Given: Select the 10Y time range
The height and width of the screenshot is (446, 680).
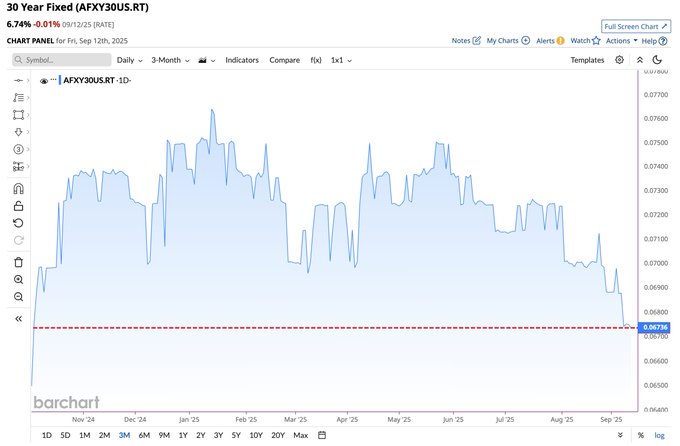Looking at the screenshot, I should coord(256,435).
